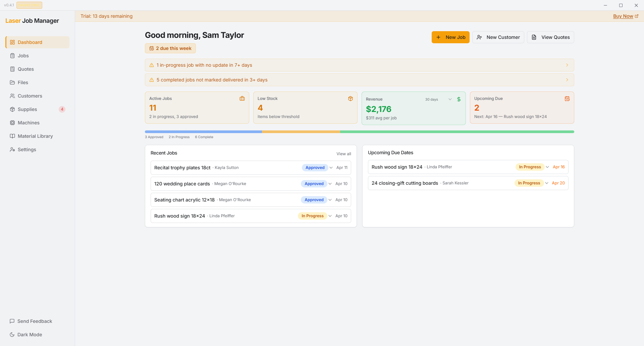Click the In Progress segment of the progress bar

300,131
